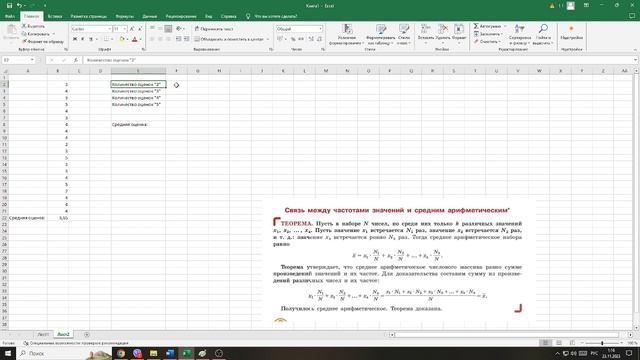
Task: Enable wrap text
Action: 213,29
